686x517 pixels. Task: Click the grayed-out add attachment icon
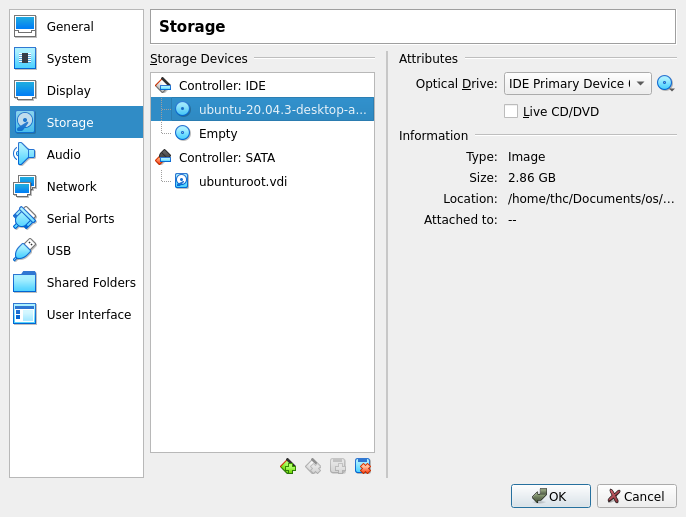(338, 466)
